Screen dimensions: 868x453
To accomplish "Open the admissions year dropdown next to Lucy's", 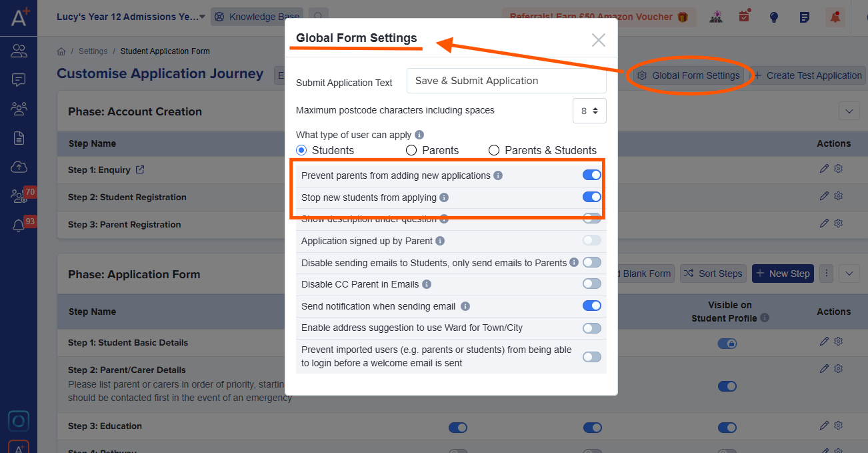I will 203,17.
